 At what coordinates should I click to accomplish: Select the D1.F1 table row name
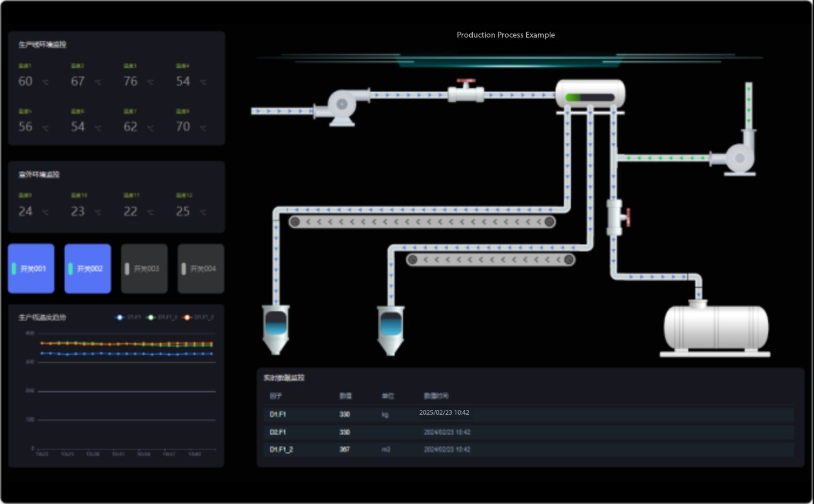(x=278, y=414)
